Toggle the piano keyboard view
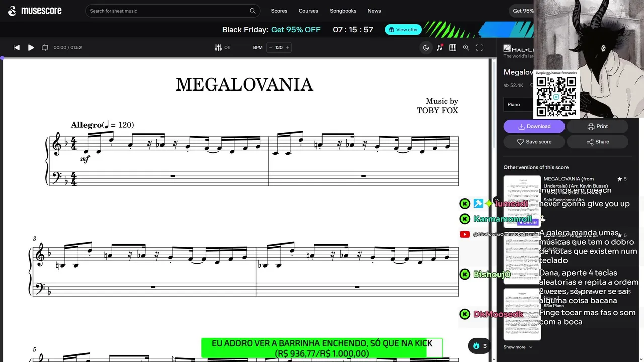644x362 pixels. tap(453, 47)
